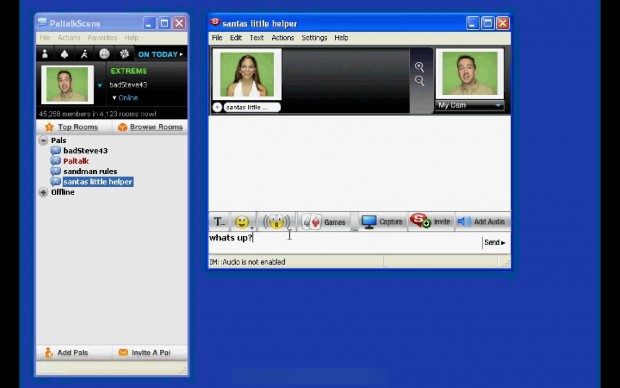
Task: Click badSteve43 profile picture in PaltalkScene
Action: tap(68, 85)
